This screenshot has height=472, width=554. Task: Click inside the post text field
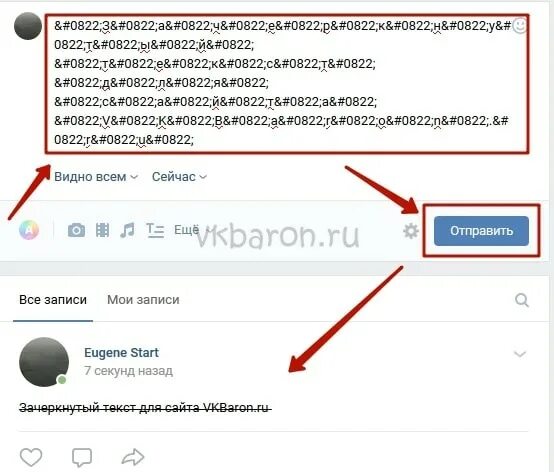[287, 83]
